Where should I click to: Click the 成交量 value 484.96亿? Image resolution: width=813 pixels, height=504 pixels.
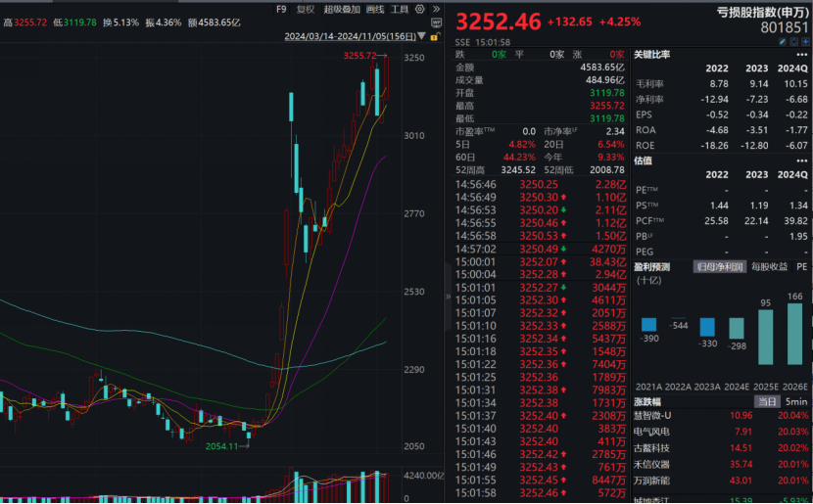(605, 80)
